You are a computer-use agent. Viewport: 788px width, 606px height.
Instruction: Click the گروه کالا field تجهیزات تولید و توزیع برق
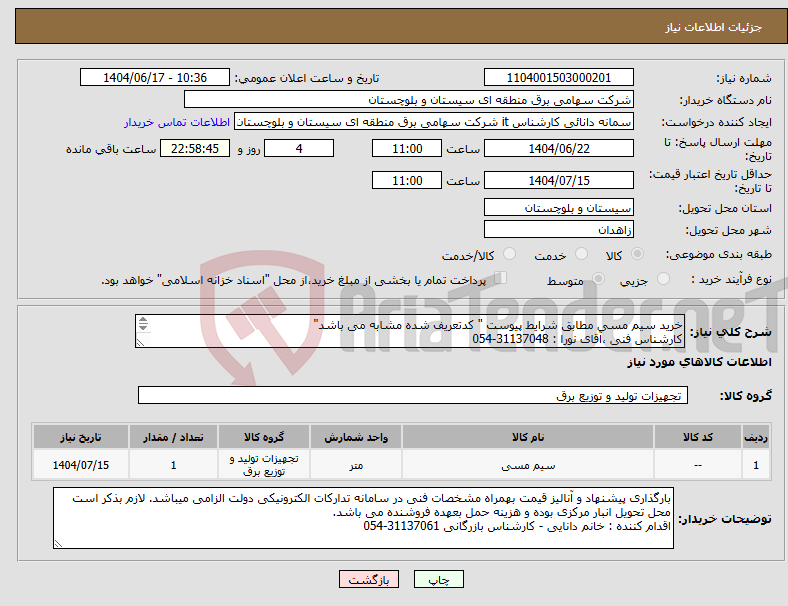[x=413, y=395]
